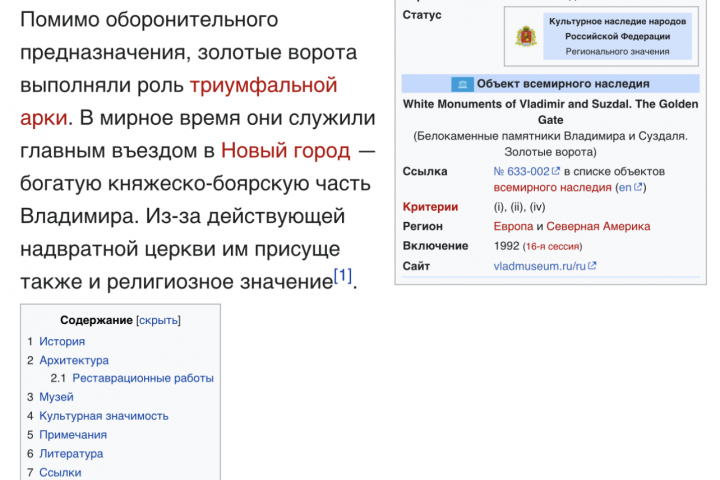Click the 'Сайт' row label

click(x=416, y=266)
